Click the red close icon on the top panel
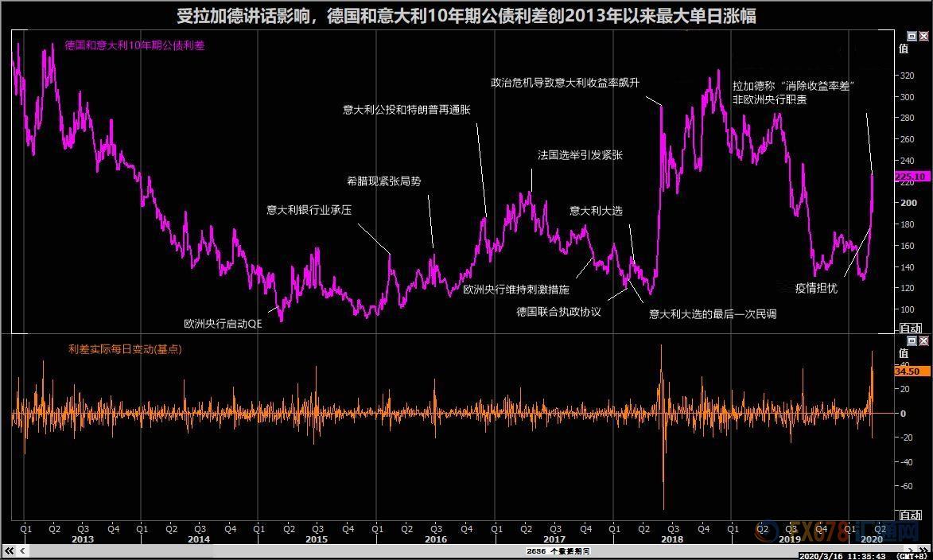Viewport: 933px width, 560px height. (923, 35)
